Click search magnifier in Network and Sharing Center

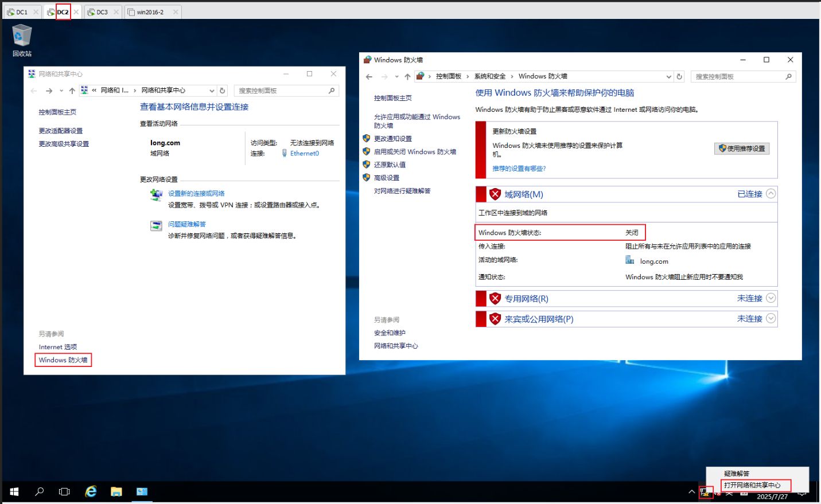332,91
